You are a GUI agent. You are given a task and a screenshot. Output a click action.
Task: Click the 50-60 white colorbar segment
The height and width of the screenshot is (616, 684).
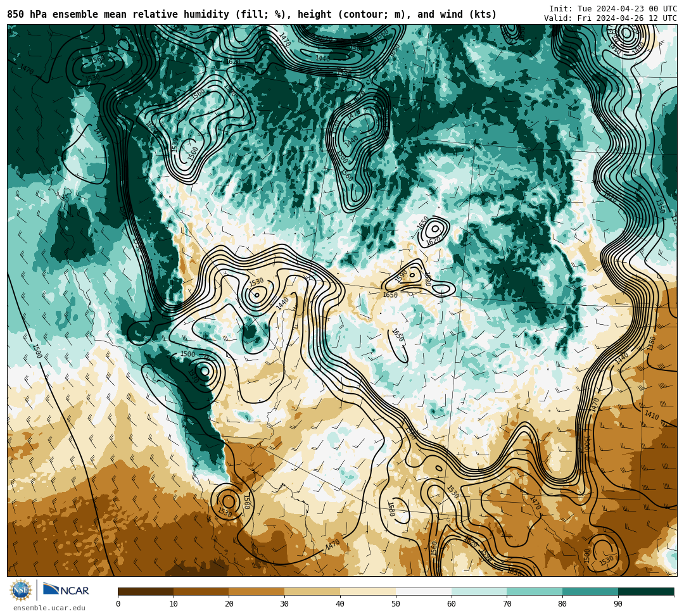tap(424, 591)
